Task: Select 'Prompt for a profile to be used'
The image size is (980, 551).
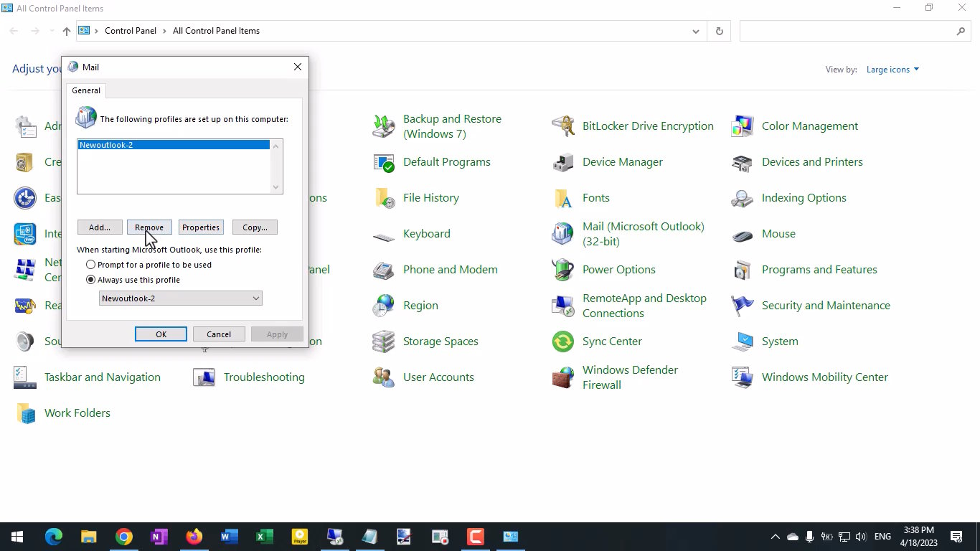Action: (x=91, y=265)
